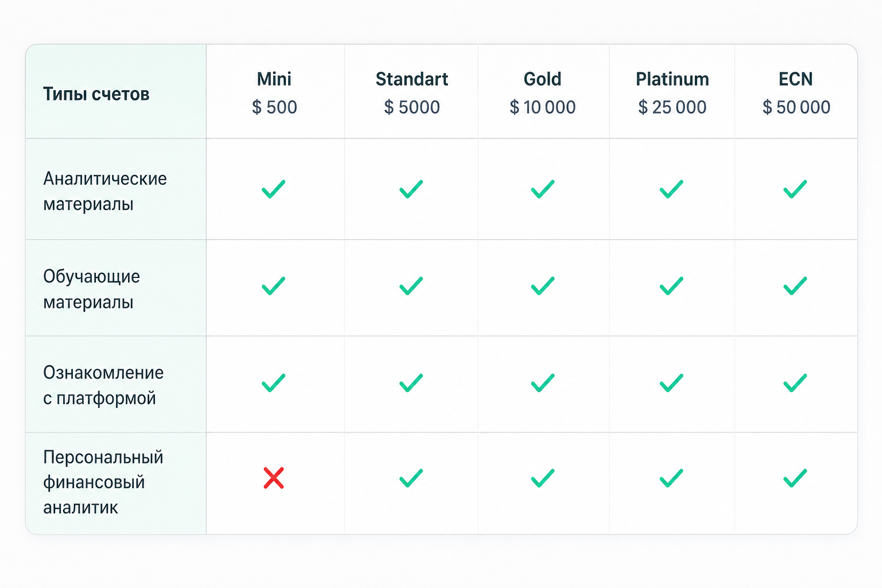The image size is (882, 588).
Task: Click the red cross for Mini personal analyst
Action: [x=274, y=478]
